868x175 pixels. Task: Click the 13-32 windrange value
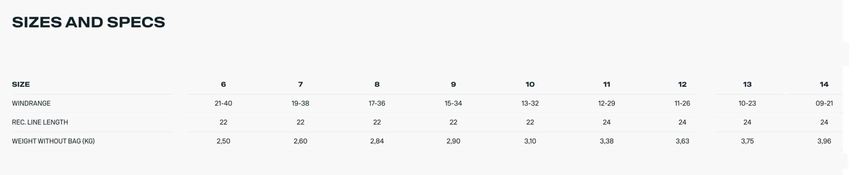530,103
